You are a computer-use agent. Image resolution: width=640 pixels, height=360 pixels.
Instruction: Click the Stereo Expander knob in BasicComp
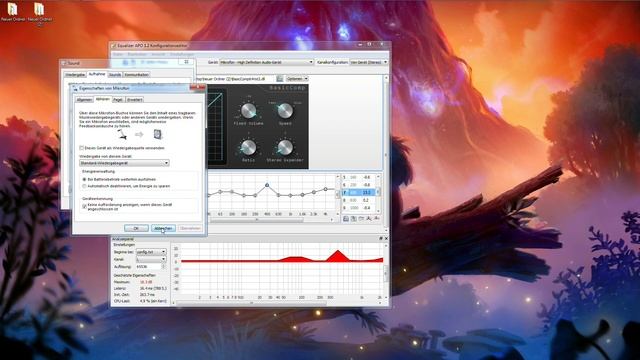coord(285,147)
